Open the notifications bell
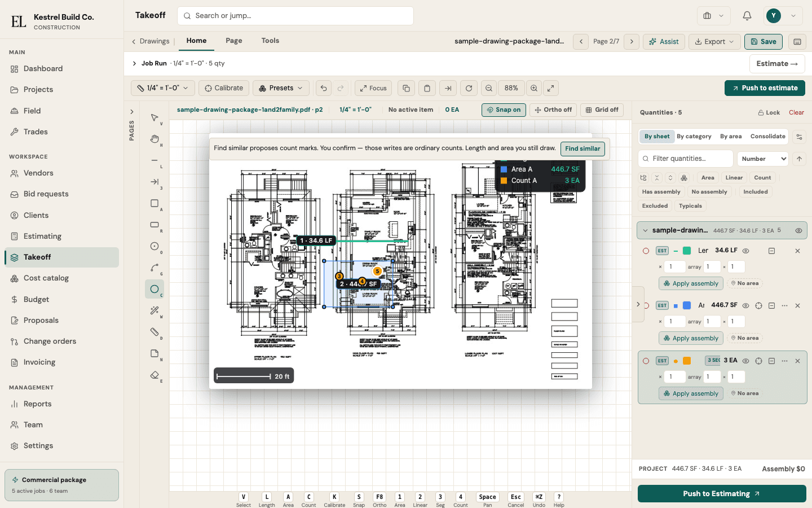Screen dimensions: 812x508 pos(747,16)
